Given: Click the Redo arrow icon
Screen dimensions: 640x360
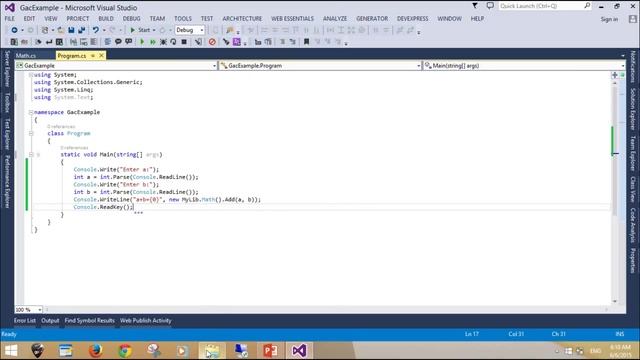Looking at the screenshot, I should pos(113,30).
